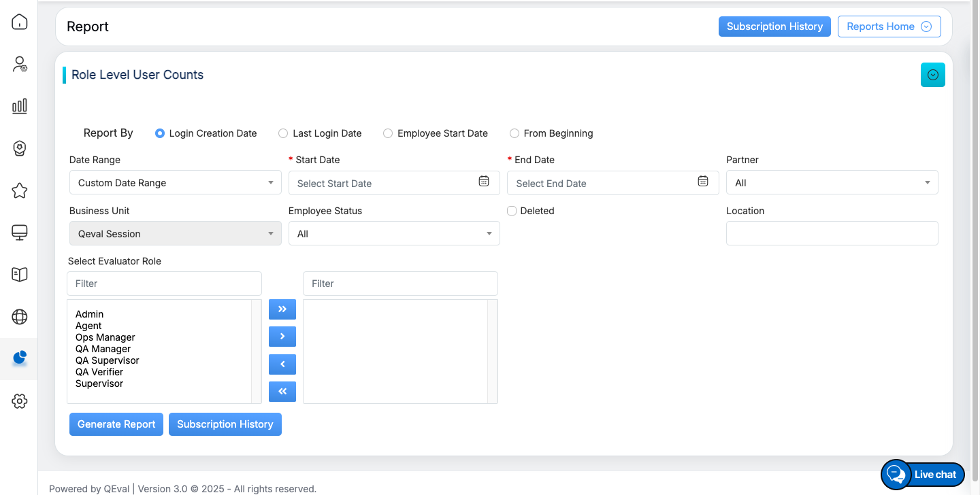Click the home icon in sidebar
Image resolution: width=980 pixels, height=495 pixels.
(20, 22)
